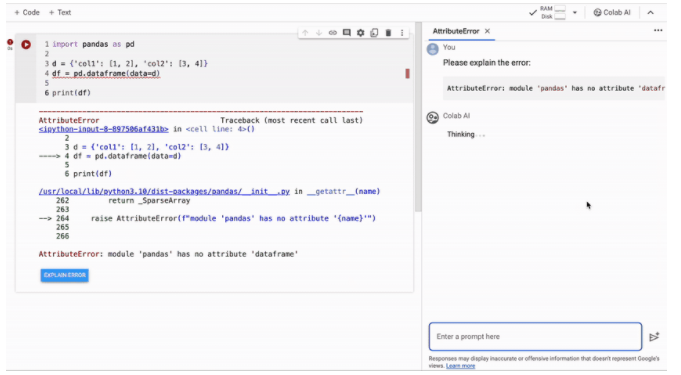Viewport: 681px width, 375px height.
Task: Click final 'has no attribute dataframe' error line
Action: coord(169,254)
